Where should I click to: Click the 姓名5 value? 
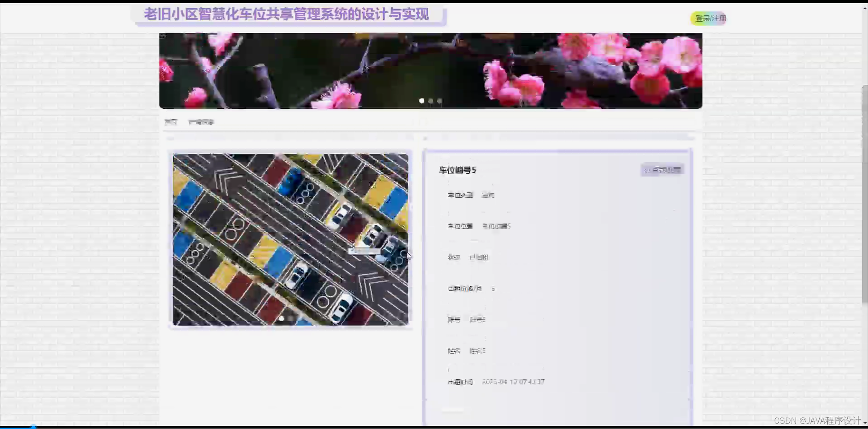coord(477,351)
